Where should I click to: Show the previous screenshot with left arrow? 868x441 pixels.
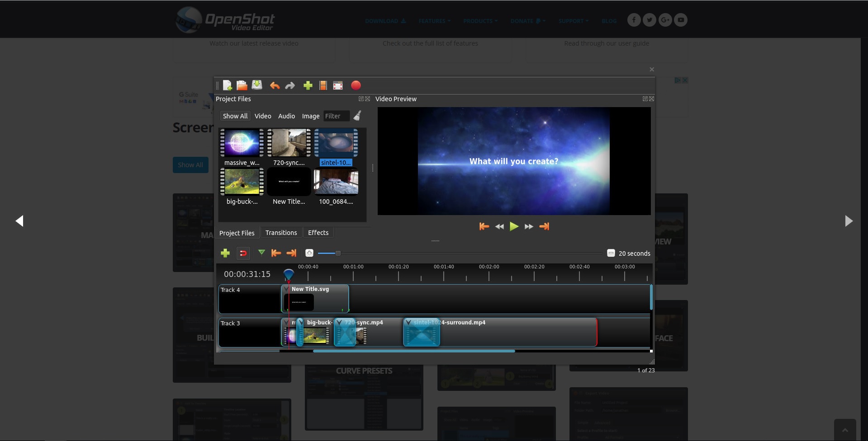point(19,220)
